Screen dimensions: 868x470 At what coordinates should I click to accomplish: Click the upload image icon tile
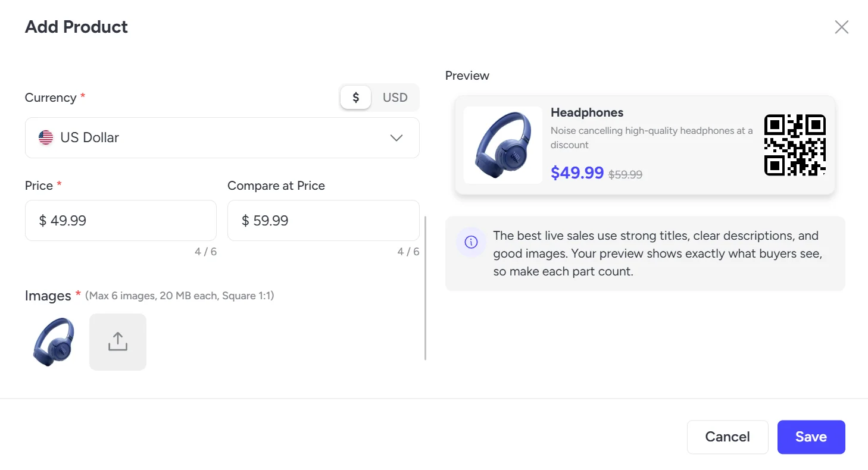(x=118, y=342)
